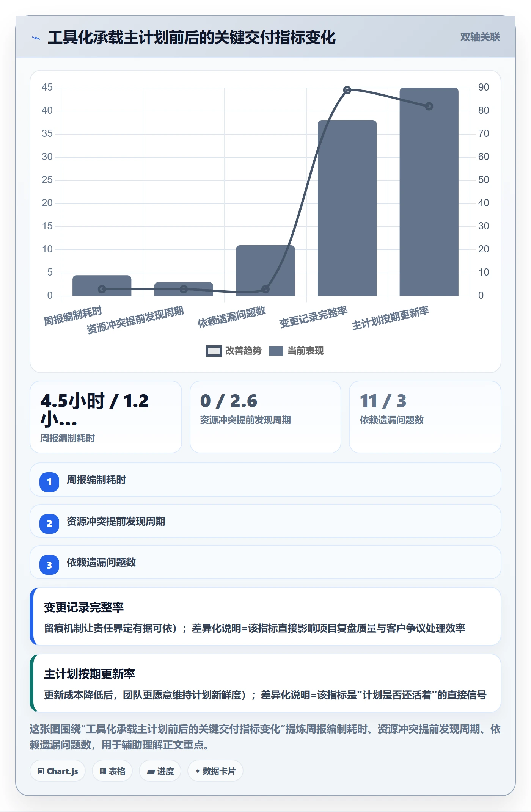This screenshot has height=812, width=531.
Task: Click the summary paragraph starting with 这张图围绕
Action: [265, 737]
